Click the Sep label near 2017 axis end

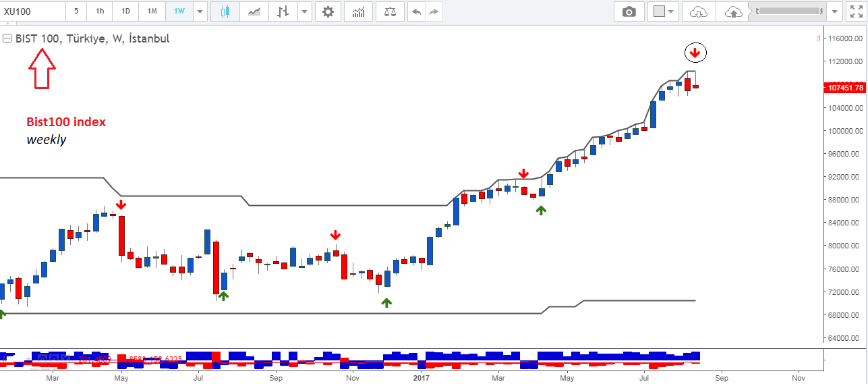[x=722, y=378]
